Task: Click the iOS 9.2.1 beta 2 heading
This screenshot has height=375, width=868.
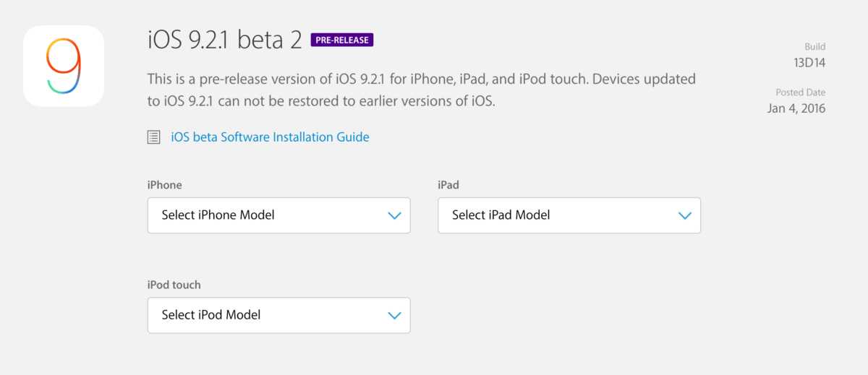Action: [x=224, y=40]
